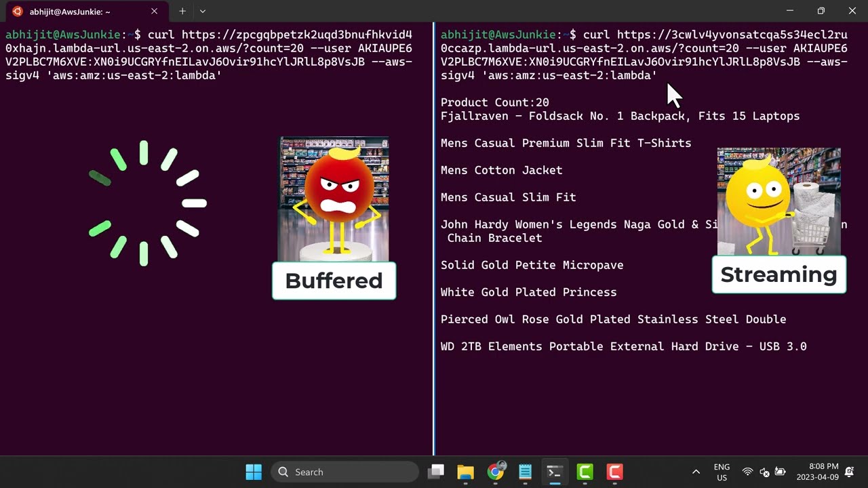Click the 'Mens Cotton Jacket' line
This screenshot has height=488, width=868.
coord(502,170)
